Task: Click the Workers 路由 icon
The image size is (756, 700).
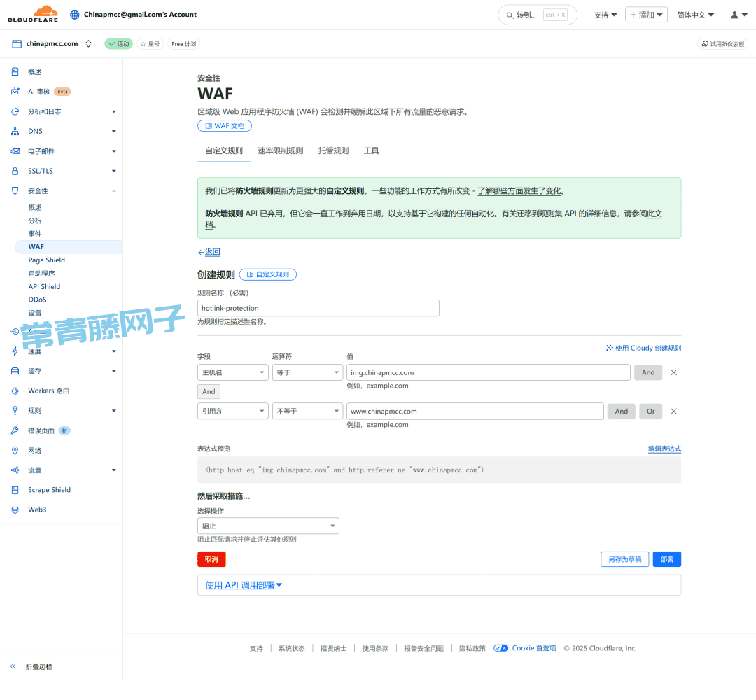Action: pyautogui.click(x=15, y=391)
